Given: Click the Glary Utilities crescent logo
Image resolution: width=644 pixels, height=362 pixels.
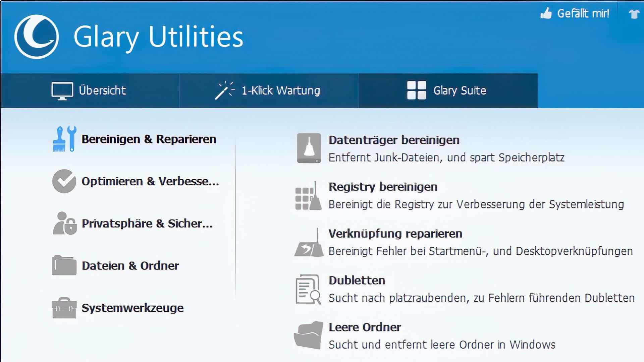Looking at the screenshot, I should pyautogui.click(x=37, y=37).
